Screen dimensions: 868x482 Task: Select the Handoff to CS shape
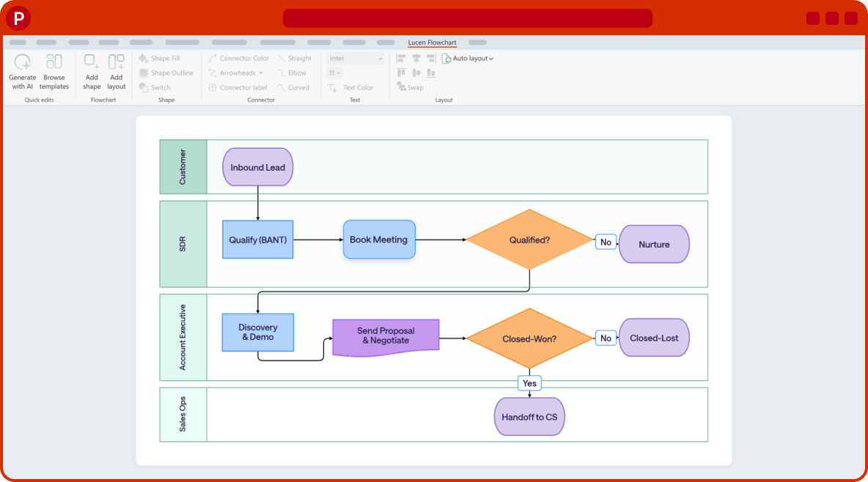[x=530, y=417]
